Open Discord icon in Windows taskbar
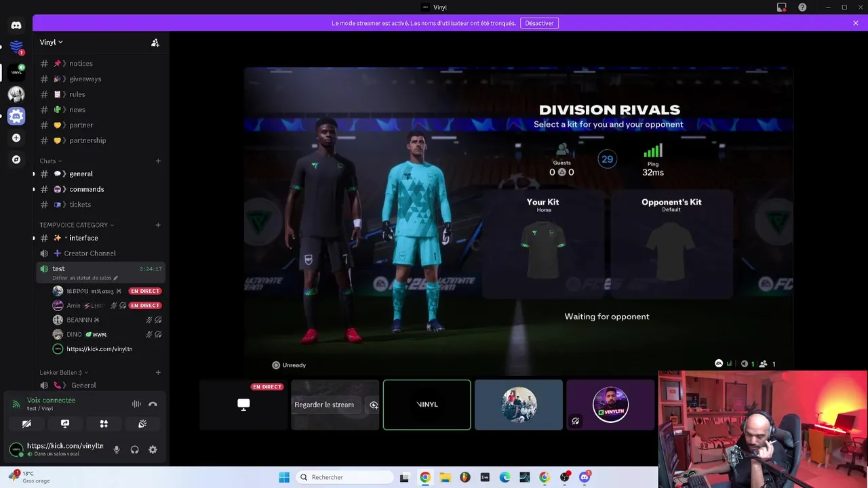 [x=585, y=477]
